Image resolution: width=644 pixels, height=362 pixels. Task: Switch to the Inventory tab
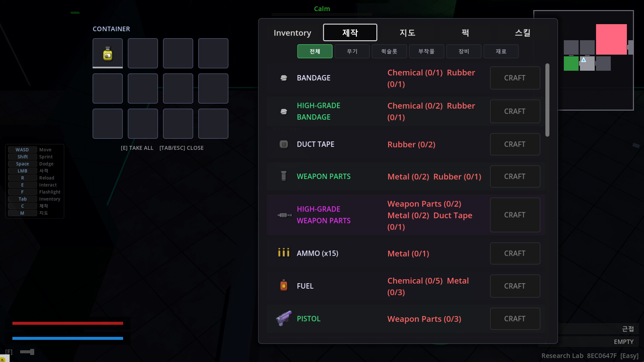click(292, 33)
